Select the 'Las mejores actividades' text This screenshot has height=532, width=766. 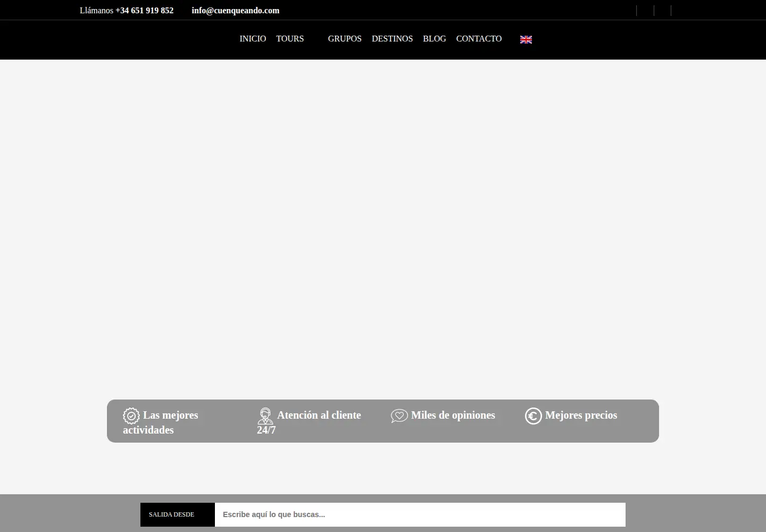161,422
